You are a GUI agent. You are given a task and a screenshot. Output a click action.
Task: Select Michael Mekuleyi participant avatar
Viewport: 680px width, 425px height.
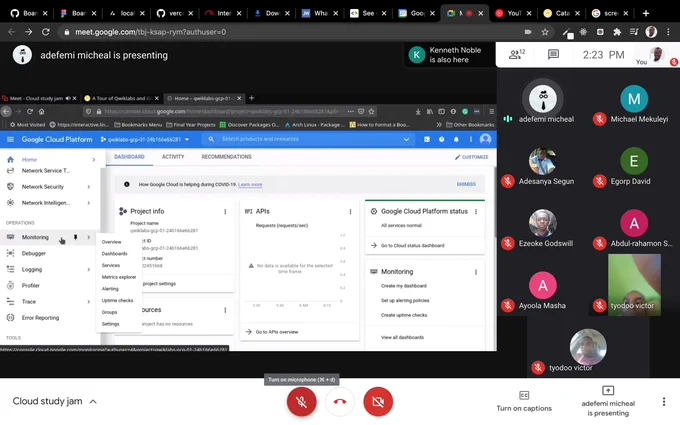[634, 98]
